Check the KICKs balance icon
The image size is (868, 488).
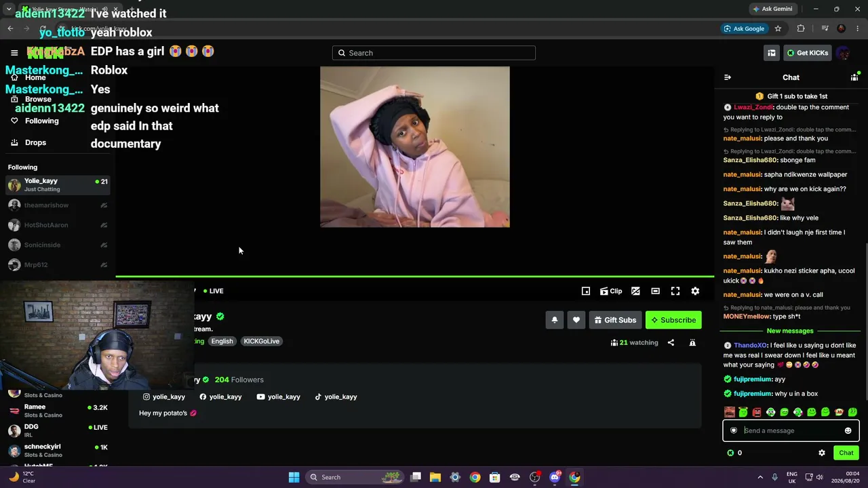coord(730,453)
